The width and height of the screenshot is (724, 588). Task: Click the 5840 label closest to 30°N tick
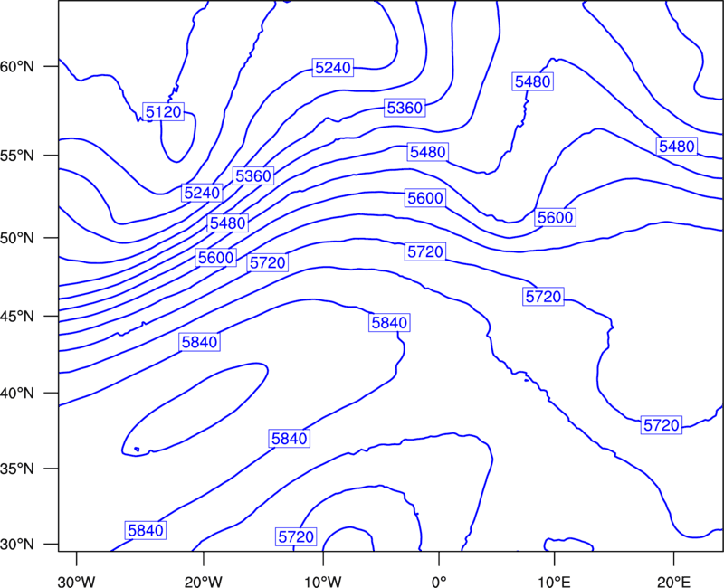pyautogui.click(x=146, y=530)
